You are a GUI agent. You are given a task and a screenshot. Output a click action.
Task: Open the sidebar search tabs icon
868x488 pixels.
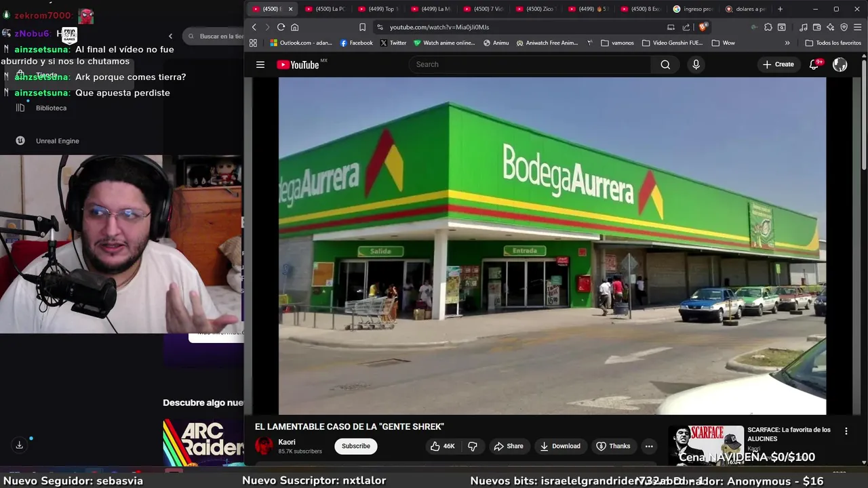pos(782,27)
